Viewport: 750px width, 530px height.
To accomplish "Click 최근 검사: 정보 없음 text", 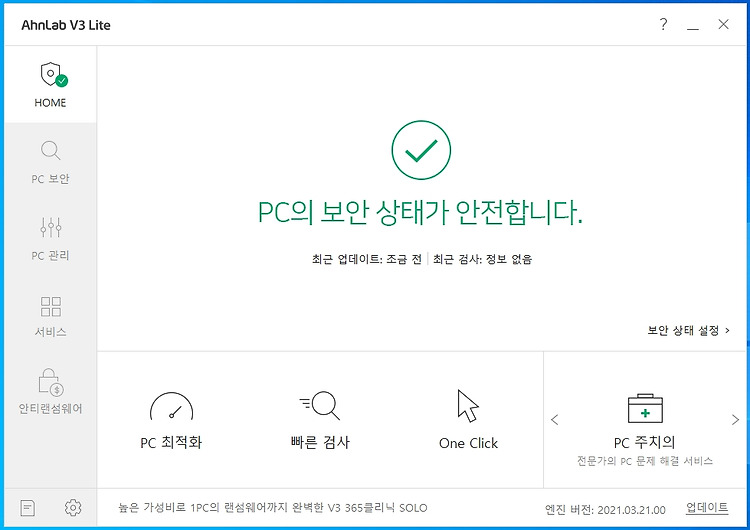I will tap(483, 259).
